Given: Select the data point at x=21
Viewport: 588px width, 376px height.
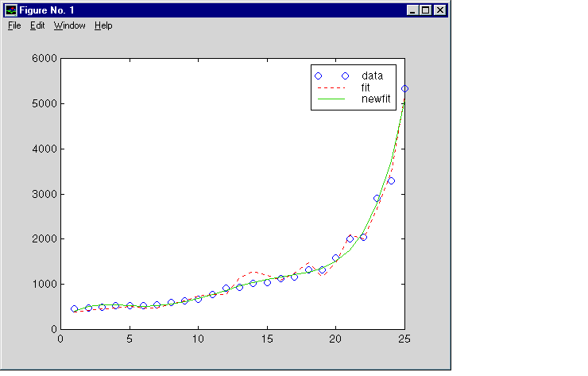Looking at the screenshot, I should pos(350,239).
